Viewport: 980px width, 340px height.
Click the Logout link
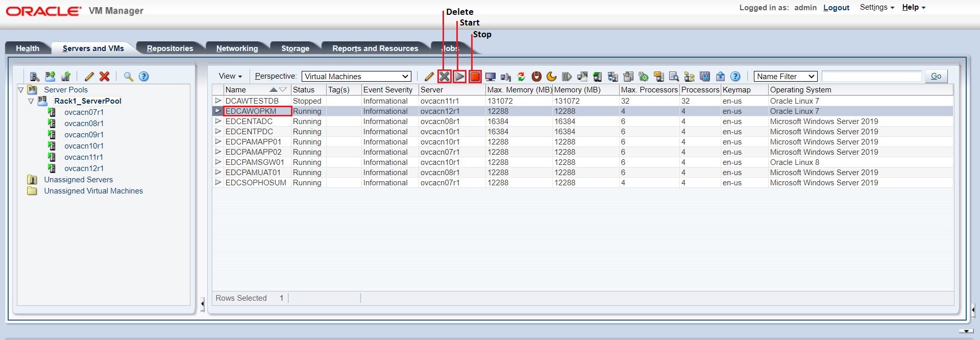[836, 8]
